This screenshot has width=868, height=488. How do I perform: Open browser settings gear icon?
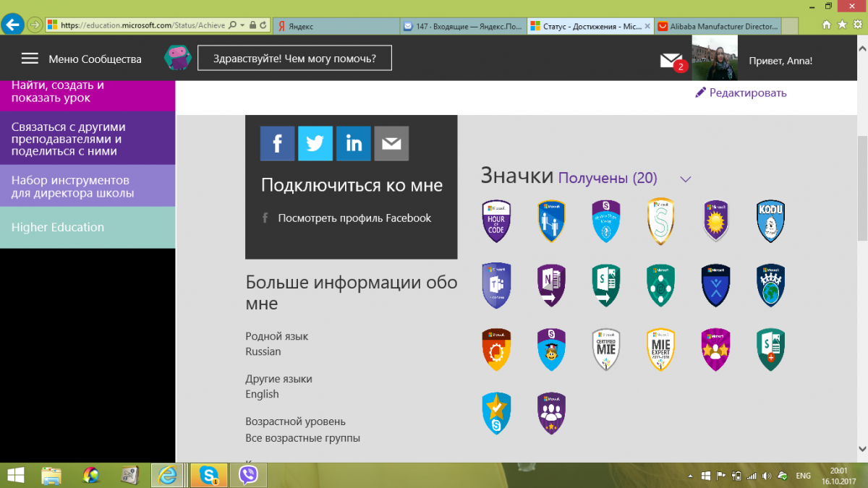click(x=856, y=25)
